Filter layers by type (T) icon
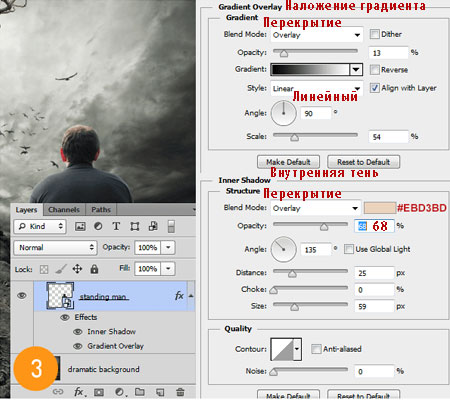This screenshot has height=400, width=450. click(116, 226)
